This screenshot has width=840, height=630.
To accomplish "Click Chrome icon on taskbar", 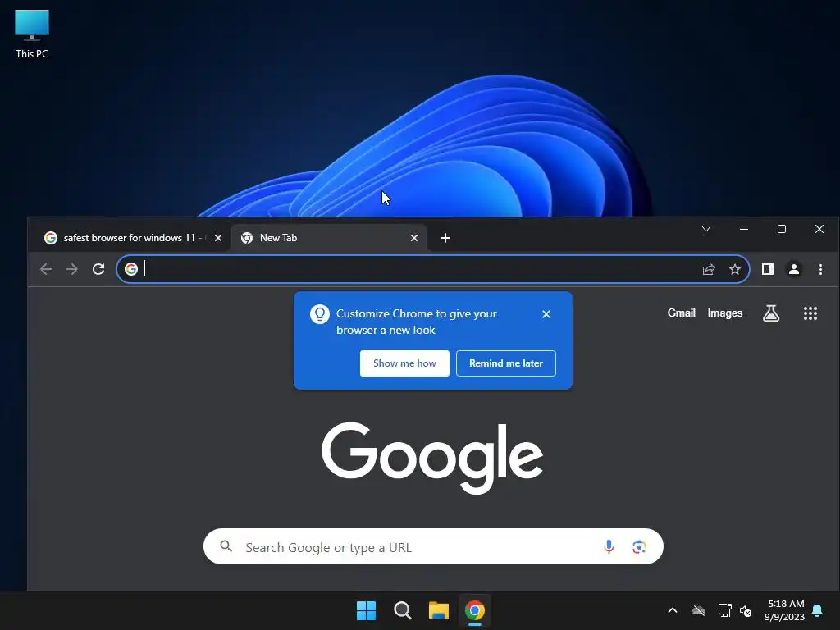I will point(475,610).
